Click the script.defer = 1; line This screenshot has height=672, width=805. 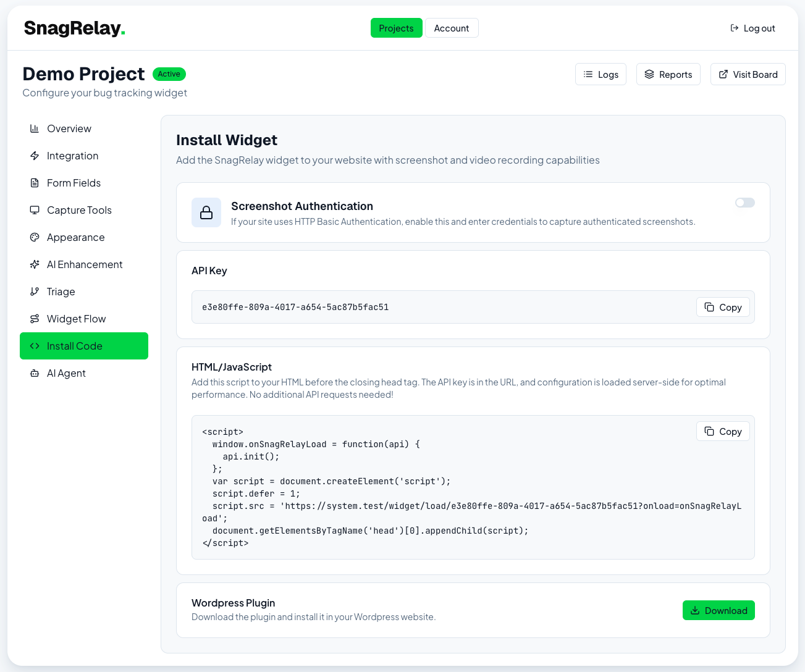click(x=256, y=493)
